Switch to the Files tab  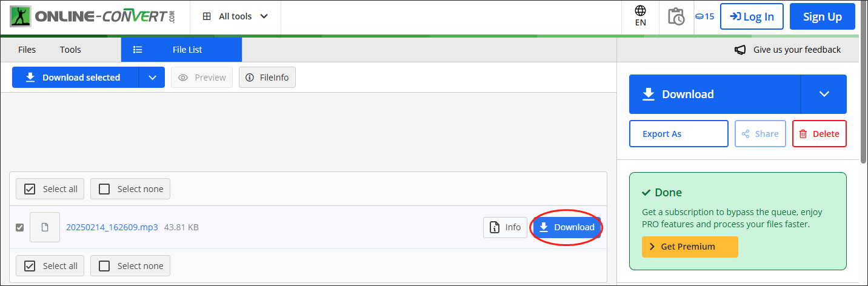[x=27, y=50]
